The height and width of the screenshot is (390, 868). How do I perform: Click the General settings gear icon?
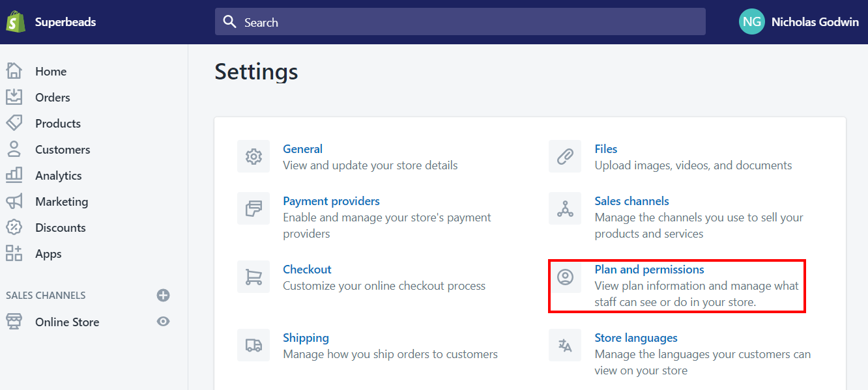(253, 156)
